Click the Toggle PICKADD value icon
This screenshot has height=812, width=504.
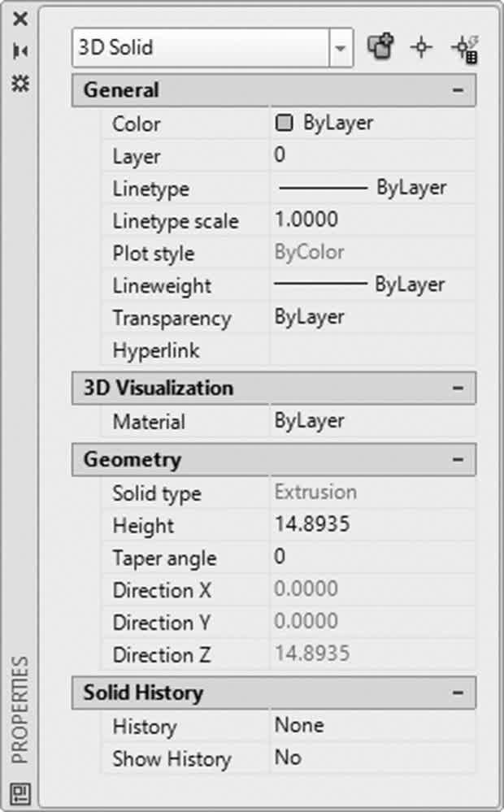click(x=380, y=48)
